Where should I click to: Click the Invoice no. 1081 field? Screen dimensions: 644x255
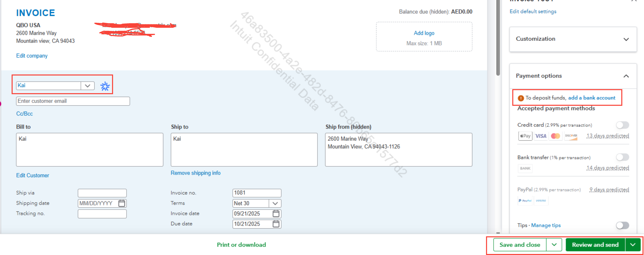coord(257,193)
